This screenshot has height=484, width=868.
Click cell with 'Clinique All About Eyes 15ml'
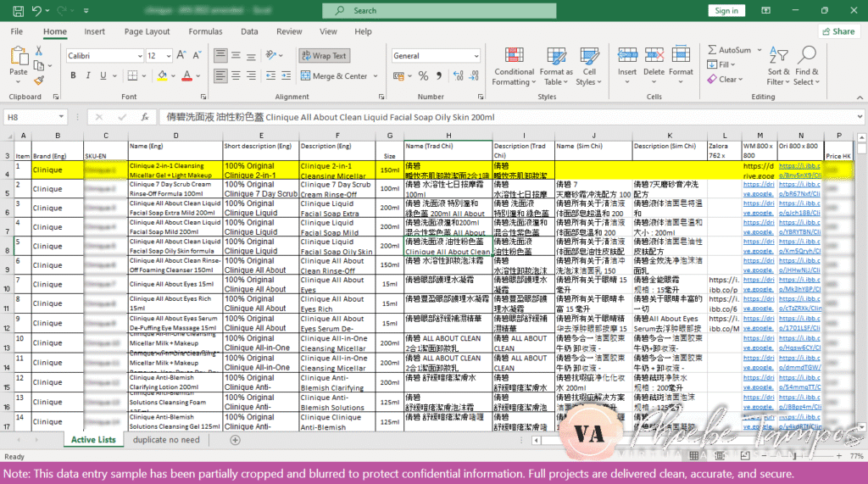pos(175,285)
